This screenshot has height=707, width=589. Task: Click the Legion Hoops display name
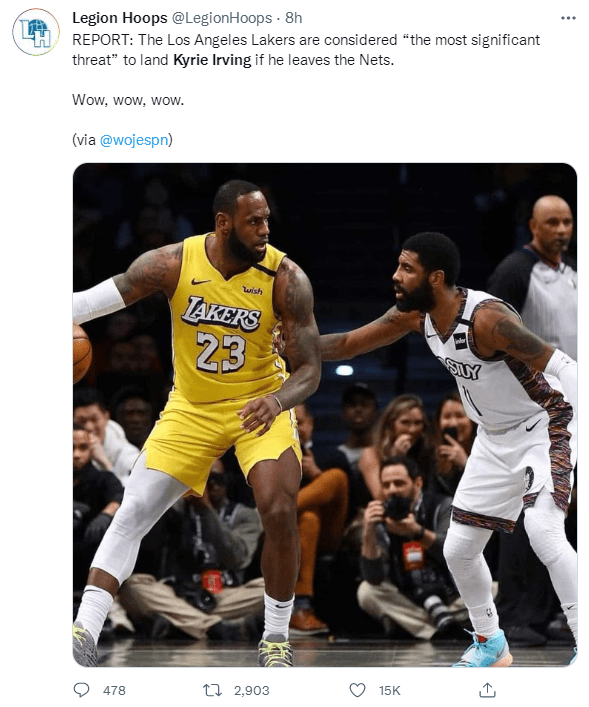[x=120, y=18]
